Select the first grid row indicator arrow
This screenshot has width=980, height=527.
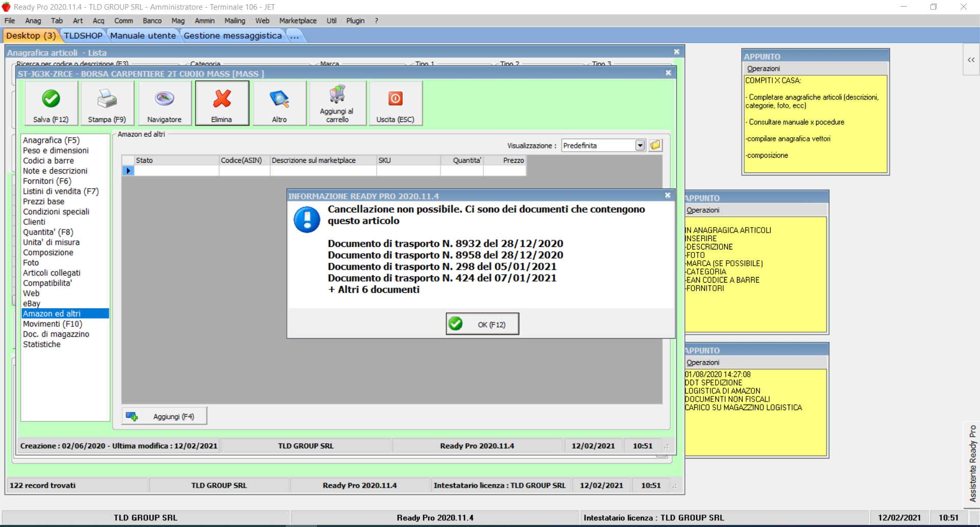(128, 171)
